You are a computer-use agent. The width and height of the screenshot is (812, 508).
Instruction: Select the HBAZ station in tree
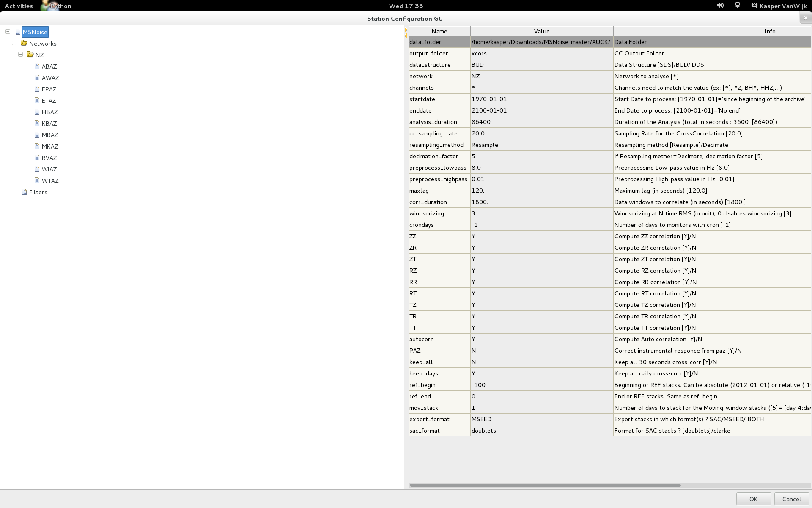tap(49, 112)
